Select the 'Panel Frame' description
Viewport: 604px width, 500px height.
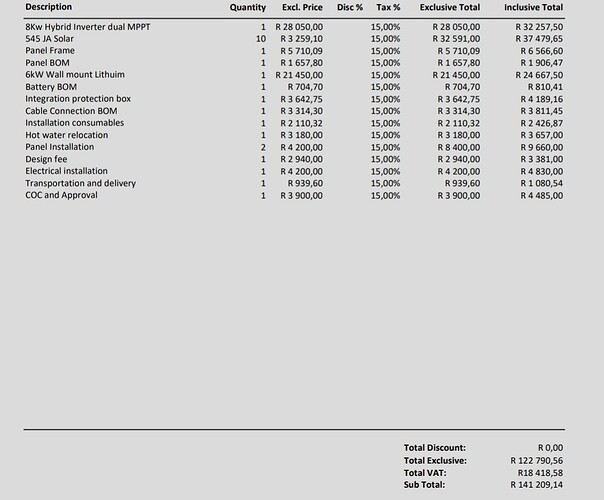click(x=50, y=50)
